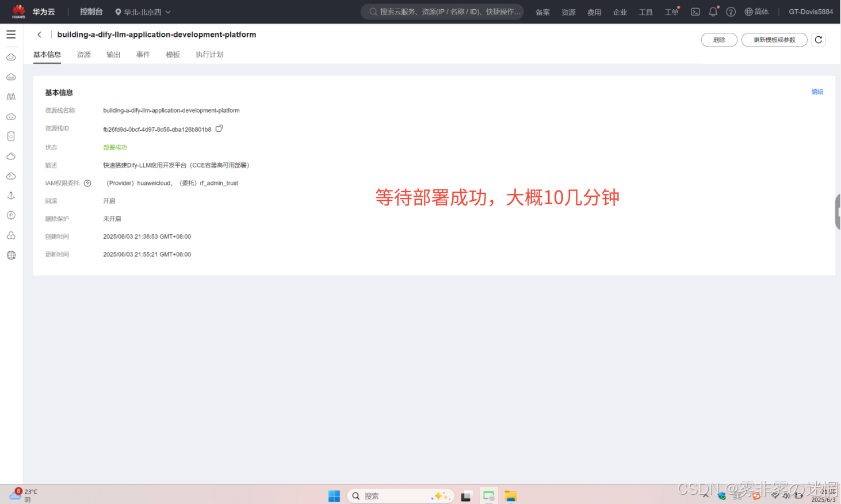The height and width of the screenshot is (504, 841).
Task: Switch to the 事件 tab
Action: pyautogui.click(x=143, y=55)
